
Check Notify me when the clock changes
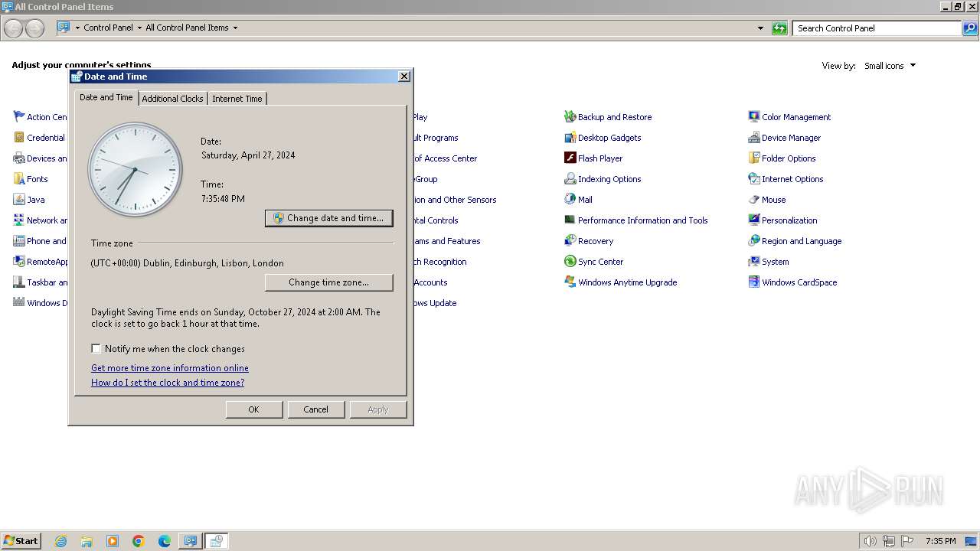pyautogui.click(x=96, y=349)
